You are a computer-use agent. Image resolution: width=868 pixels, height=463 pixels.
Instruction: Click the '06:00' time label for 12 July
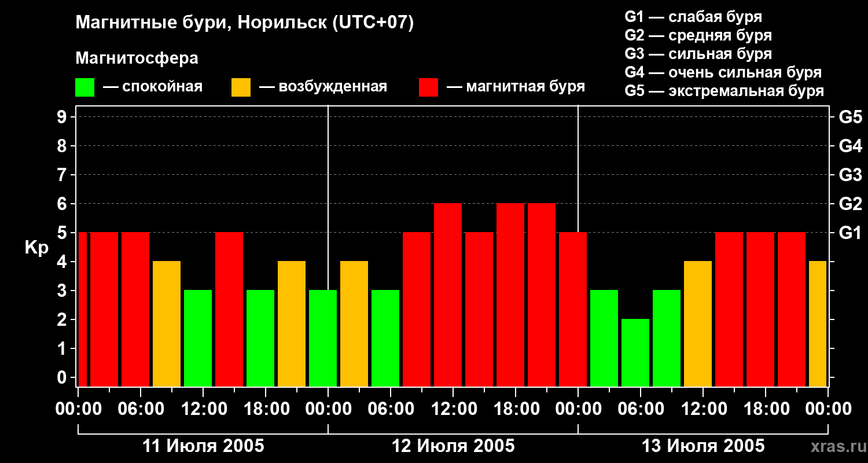pyautogui.click(x=391, y=409)
